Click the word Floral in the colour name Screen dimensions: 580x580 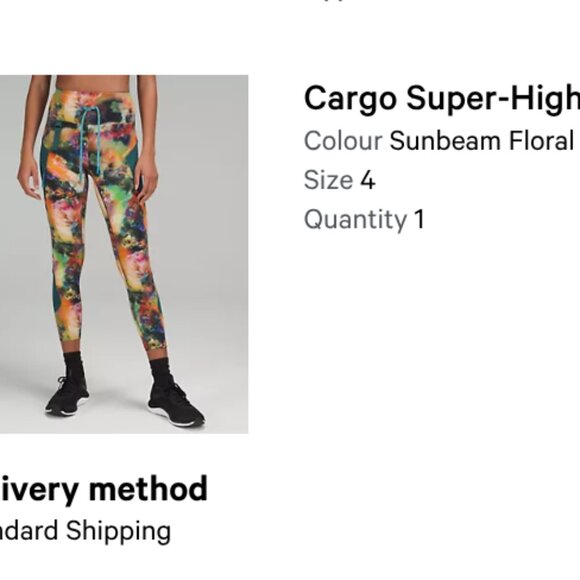click(x=541, y=141)
